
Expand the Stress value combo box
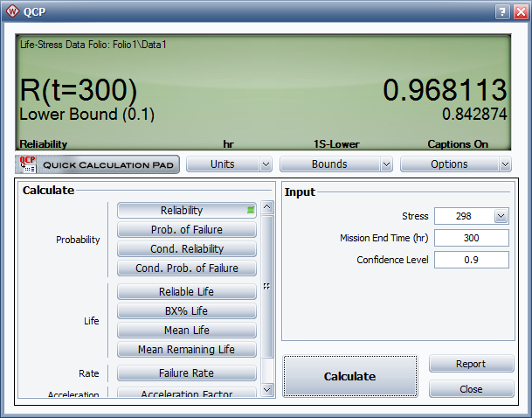pyautogui.click(x=501, y=216)
